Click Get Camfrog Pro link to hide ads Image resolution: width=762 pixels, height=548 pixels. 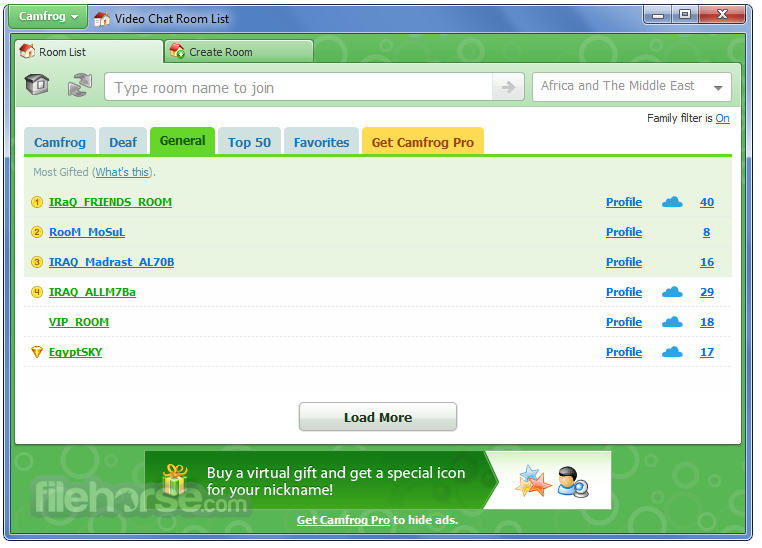point(343,520)
